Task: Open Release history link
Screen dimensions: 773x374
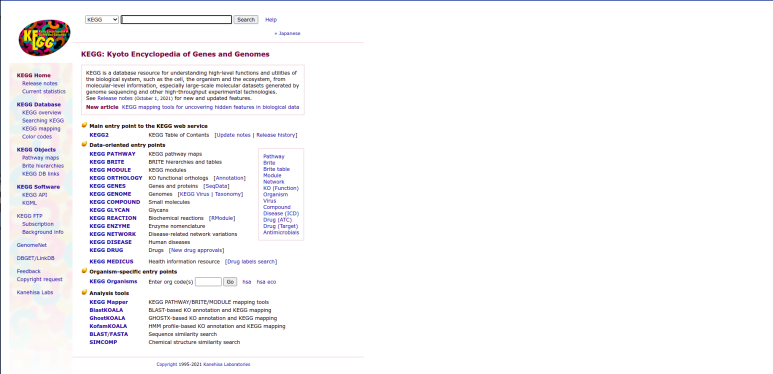Action: (x=276, y=135)
